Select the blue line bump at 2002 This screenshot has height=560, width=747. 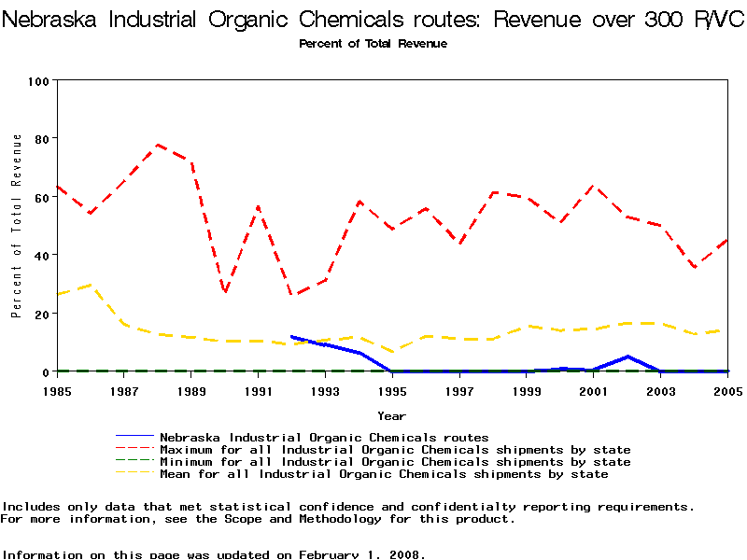click(627, 357)
